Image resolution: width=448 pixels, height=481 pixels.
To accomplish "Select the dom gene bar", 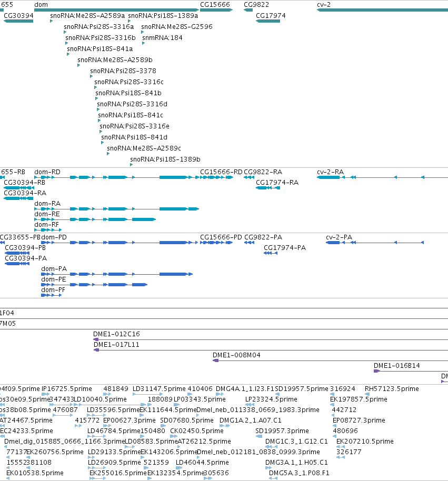I will point(116,10).
